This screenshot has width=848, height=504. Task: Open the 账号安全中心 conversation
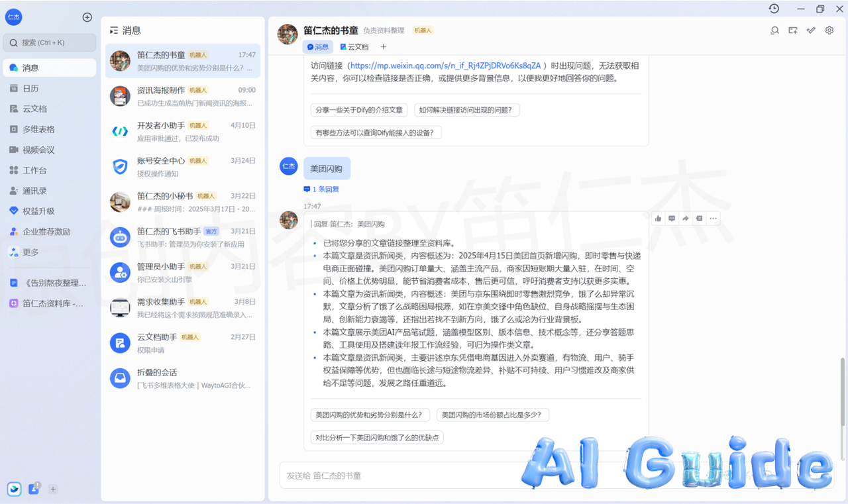pyautogui.click(x=183, y=166)
